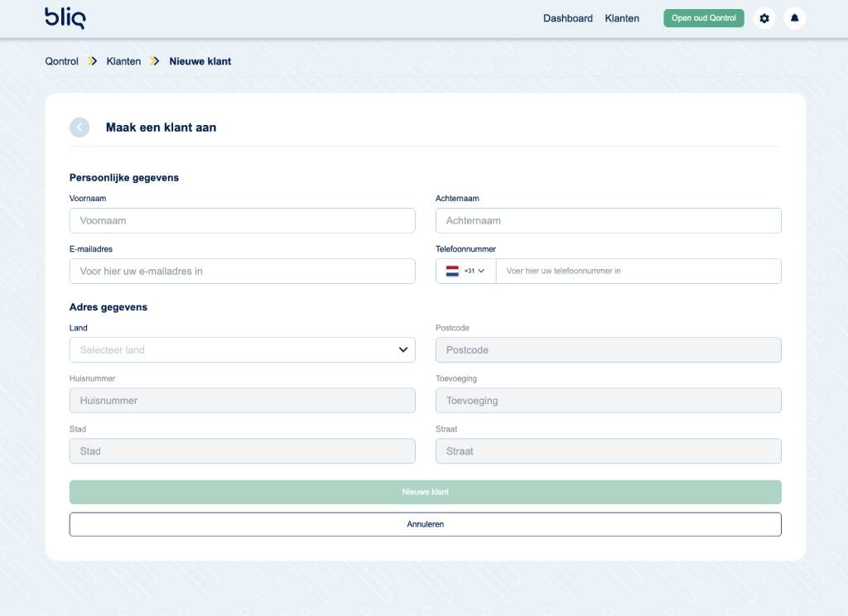Screen dimensions: 848x616
Task: Open the notifications bell icon
Action: click(794, 18)
